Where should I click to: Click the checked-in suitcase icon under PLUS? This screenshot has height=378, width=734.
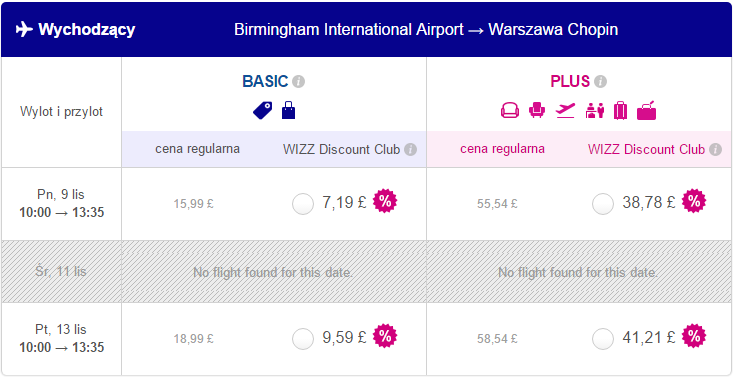[621, 111]
